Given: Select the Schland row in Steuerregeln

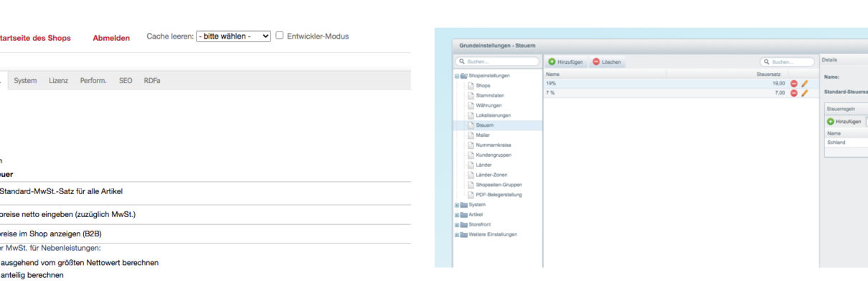Looking at the screenshot, I should [x=846, y=143].
